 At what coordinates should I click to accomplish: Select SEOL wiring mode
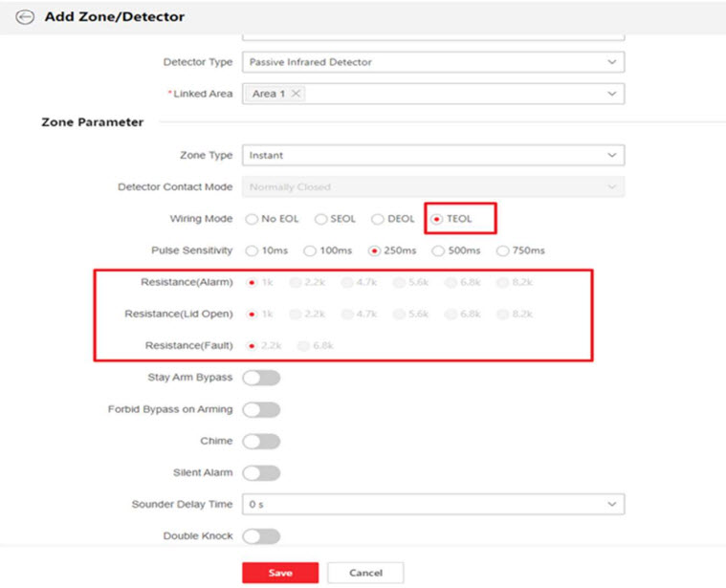[x=321, y=219]
